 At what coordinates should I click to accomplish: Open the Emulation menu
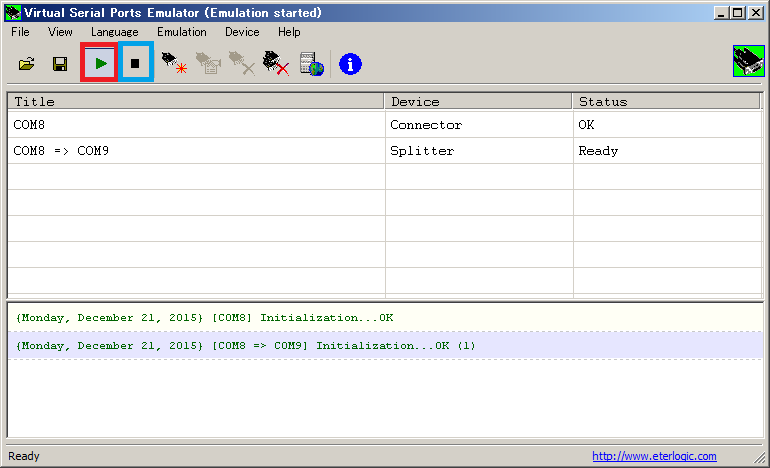pos(181,32)
